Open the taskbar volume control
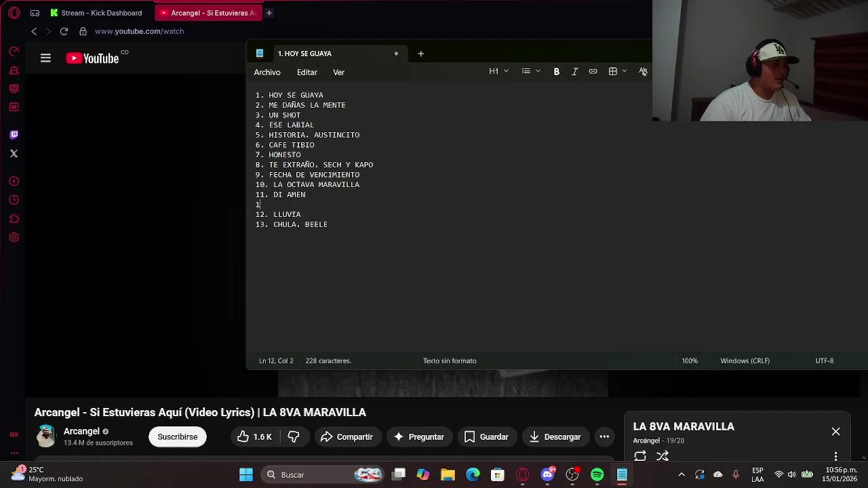The width and height of the screenshot is (868, 488). coord(791,474)
